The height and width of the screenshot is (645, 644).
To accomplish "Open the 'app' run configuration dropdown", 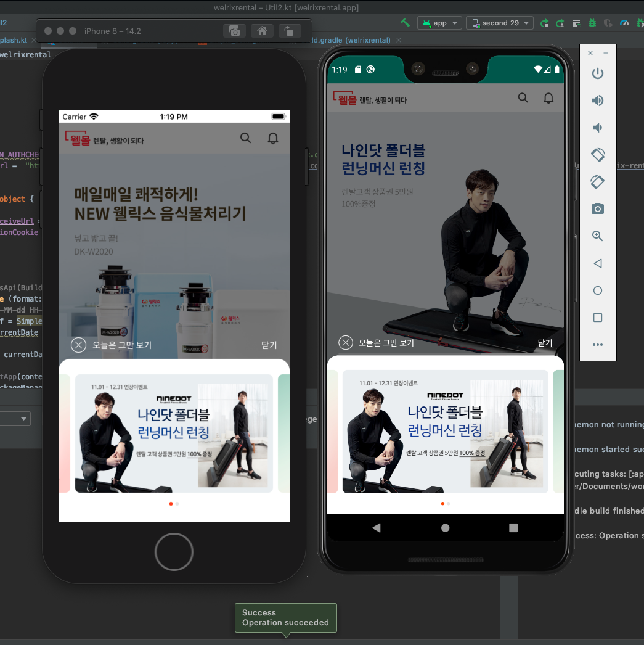I will pos(439,23).
